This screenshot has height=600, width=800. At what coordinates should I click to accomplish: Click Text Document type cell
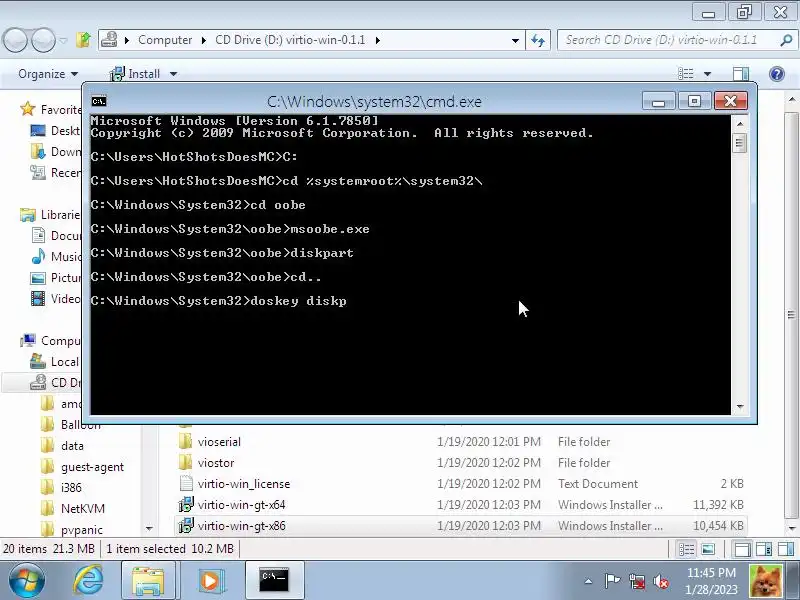point(597,484)
